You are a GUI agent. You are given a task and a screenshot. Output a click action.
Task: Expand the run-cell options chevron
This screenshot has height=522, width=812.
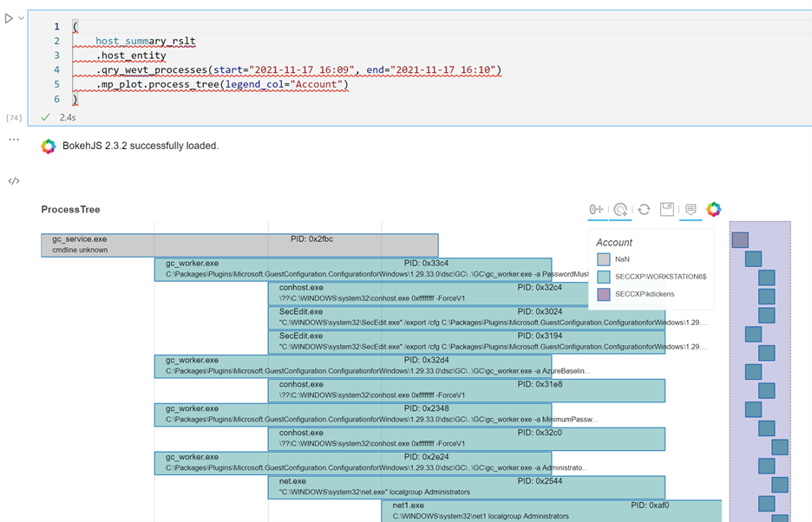click(20, 17)
